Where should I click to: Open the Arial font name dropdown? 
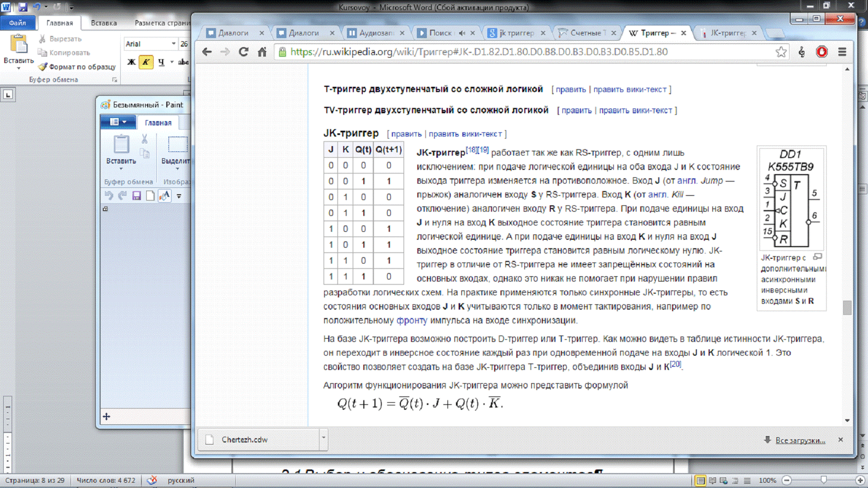pyautogui.click(x=173, y=44)
